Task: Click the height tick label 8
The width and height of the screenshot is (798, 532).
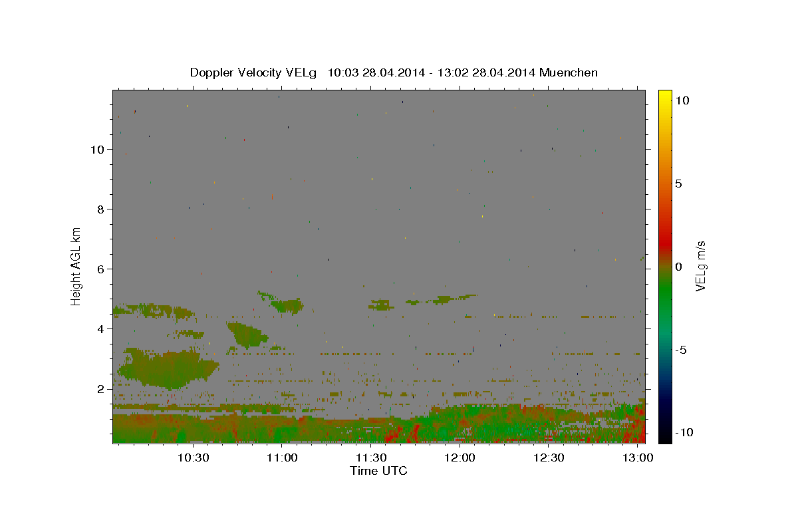Action: click(102, 209)
